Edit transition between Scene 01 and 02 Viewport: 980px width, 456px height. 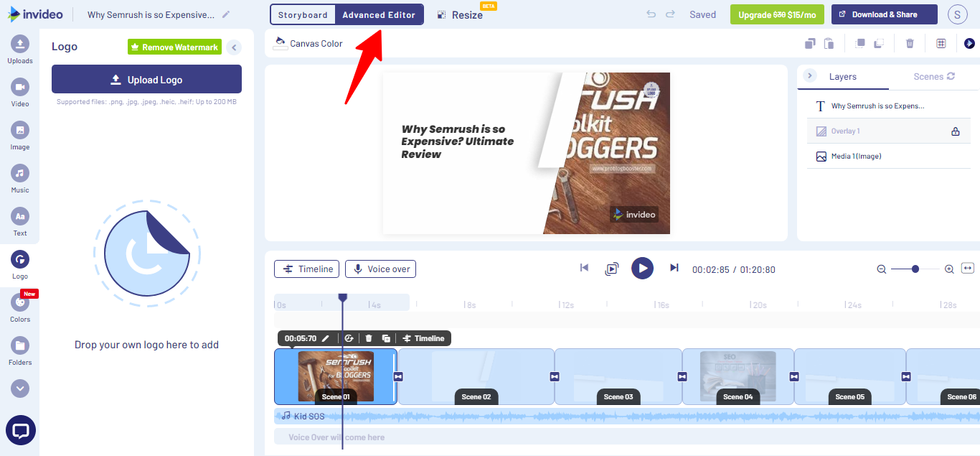coord(399,376)
